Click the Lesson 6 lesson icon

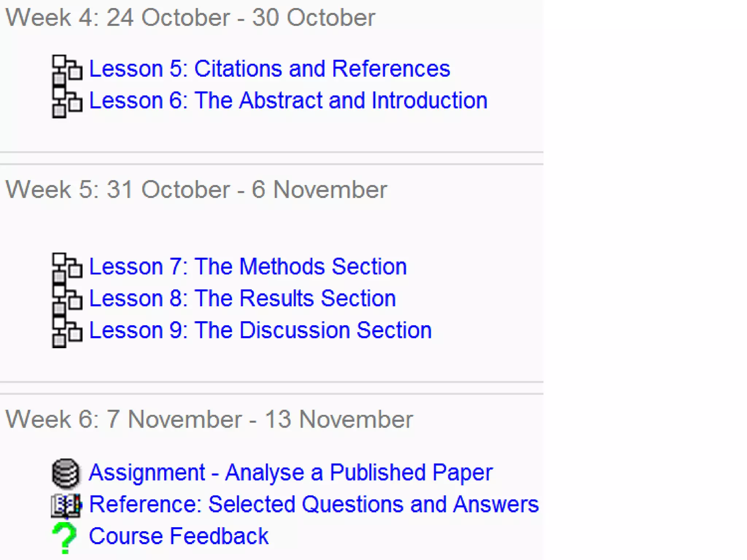67,101
